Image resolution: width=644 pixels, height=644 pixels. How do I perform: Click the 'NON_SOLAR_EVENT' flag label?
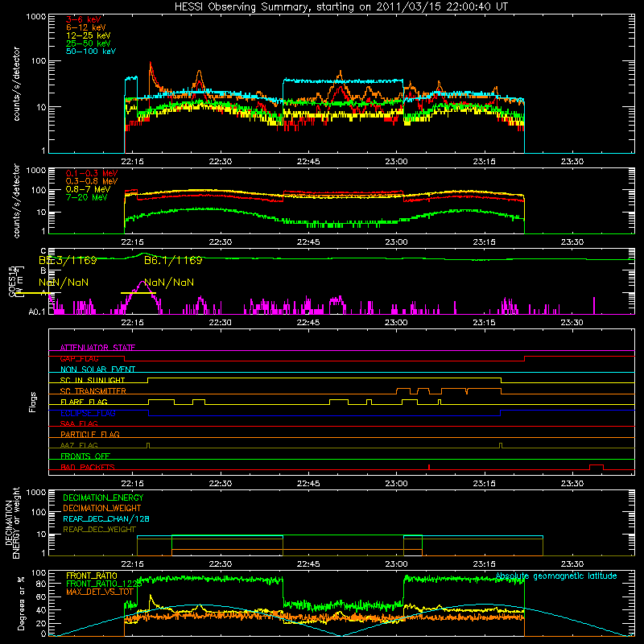97,369
